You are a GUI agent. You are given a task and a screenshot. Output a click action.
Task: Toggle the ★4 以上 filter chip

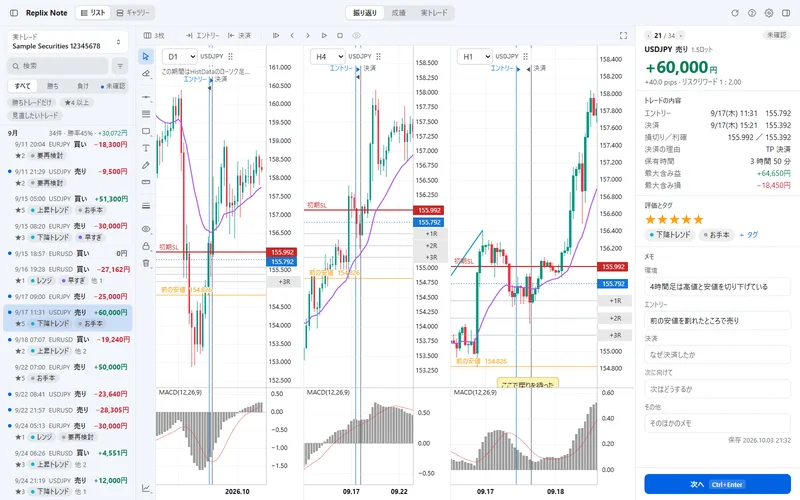click(77, 103)
